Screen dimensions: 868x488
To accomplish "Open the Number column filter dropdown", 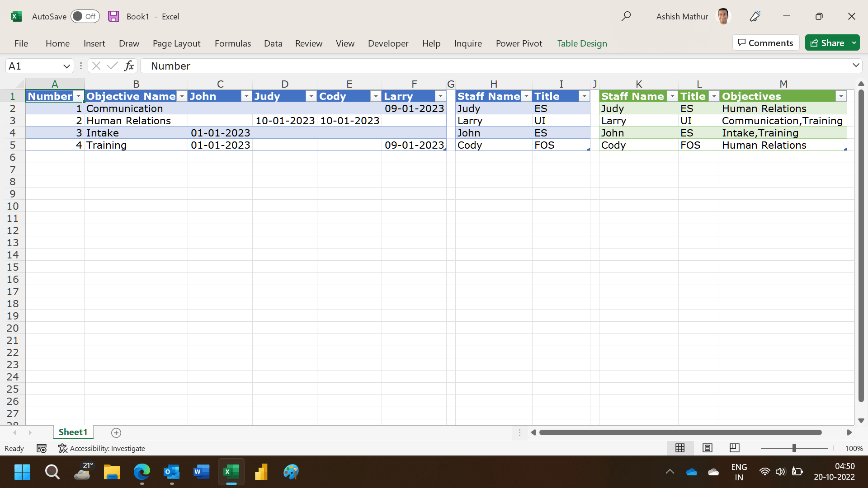I will pyautogui.click(x=78, y=96).
